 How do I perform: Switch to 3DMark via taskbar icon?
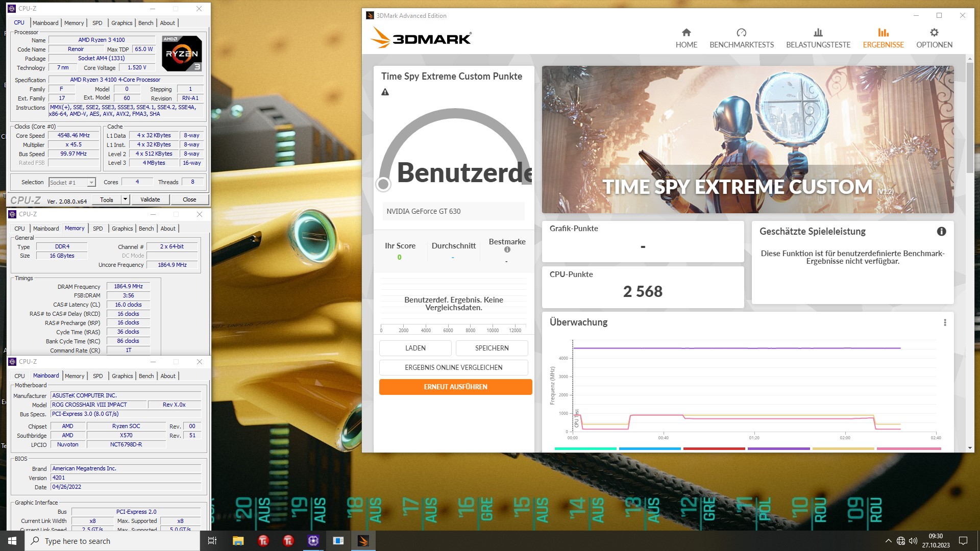click(363, 541)
